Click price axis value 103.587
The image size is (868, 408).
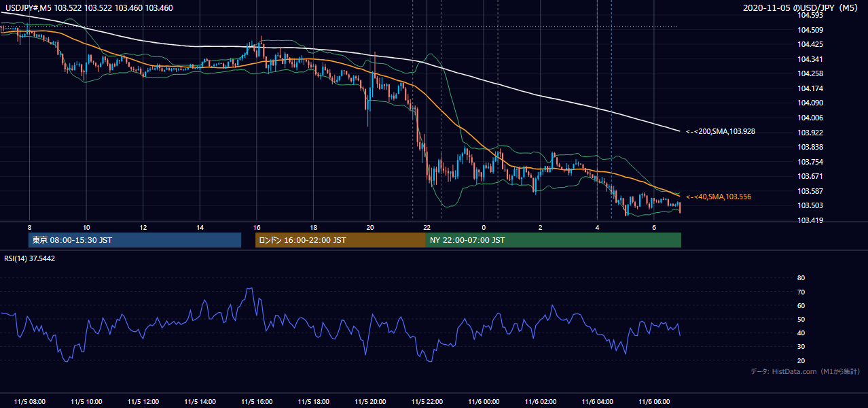pyautogui.click(x=810, y=191)
